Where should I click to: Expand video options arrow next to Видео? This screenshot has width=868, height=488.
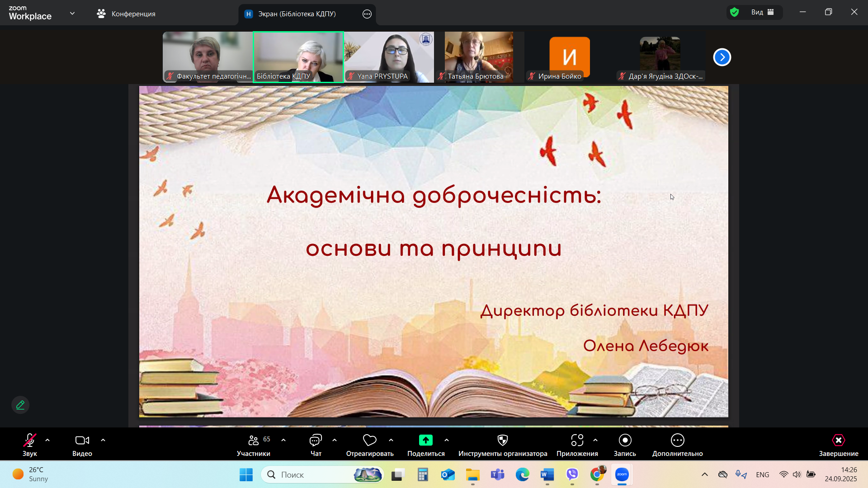tap(103, 440)
